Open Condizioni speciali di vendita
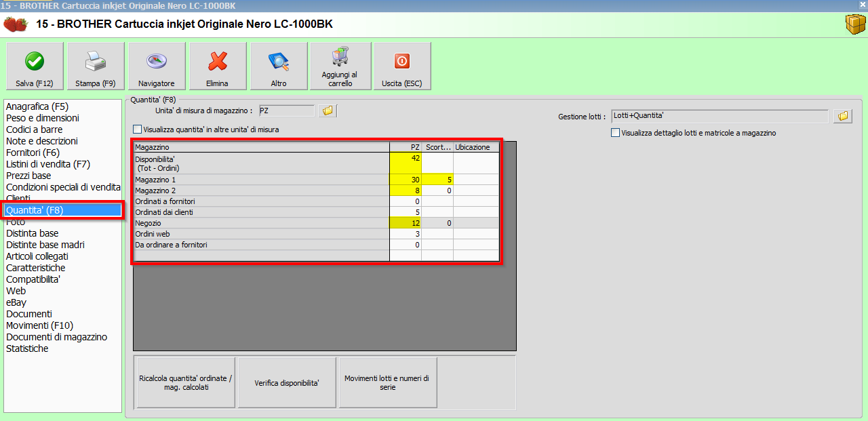 click(x=63, y=187)
